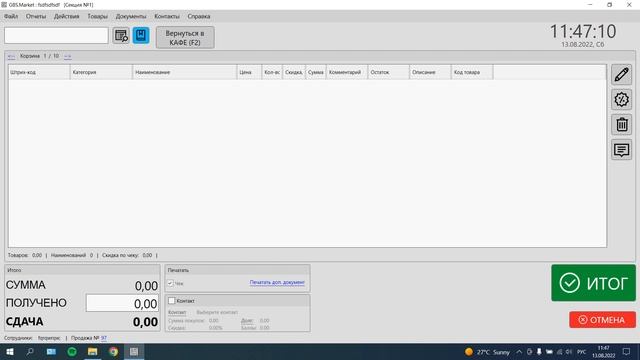Click the Описание column header

[430, 72]
